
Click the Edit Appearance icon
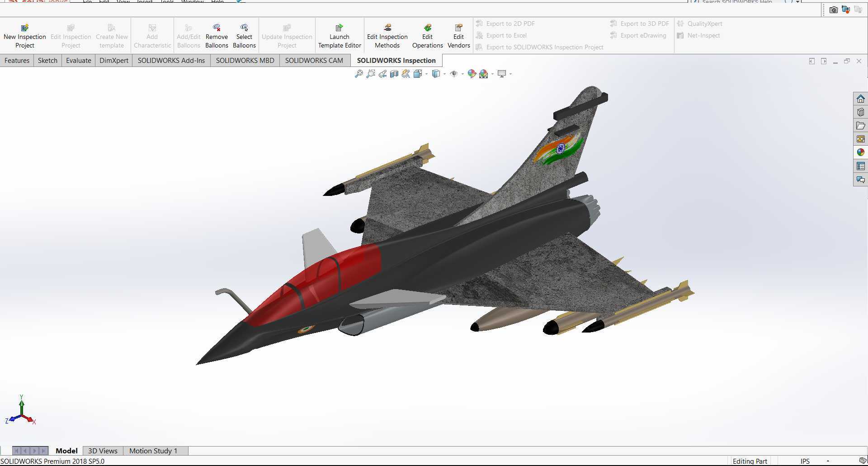click(472, 74)
